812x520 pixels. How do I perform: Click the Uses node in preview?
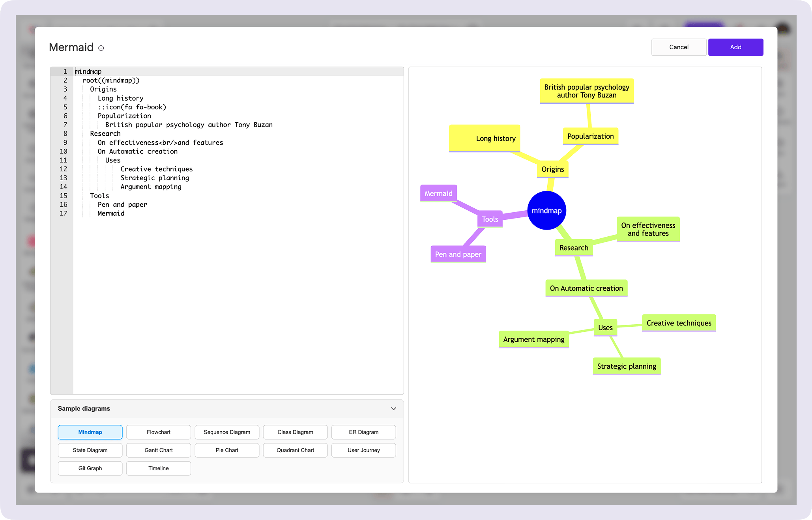(x=605, y=328)
